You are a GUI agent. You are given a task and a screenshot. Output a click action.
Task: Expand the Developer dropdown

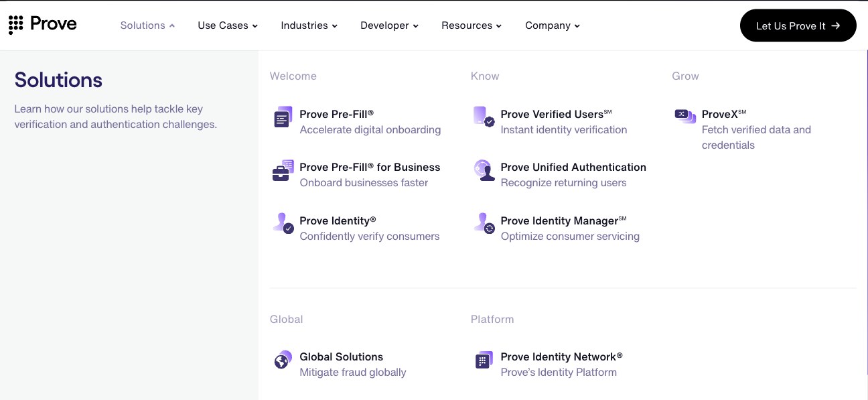point(389,25)
